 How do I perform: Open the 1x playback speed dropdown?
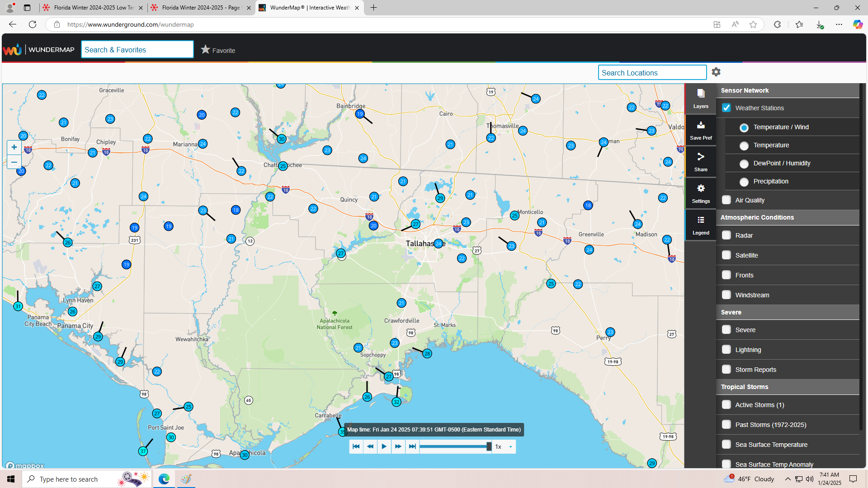(504, 446)
